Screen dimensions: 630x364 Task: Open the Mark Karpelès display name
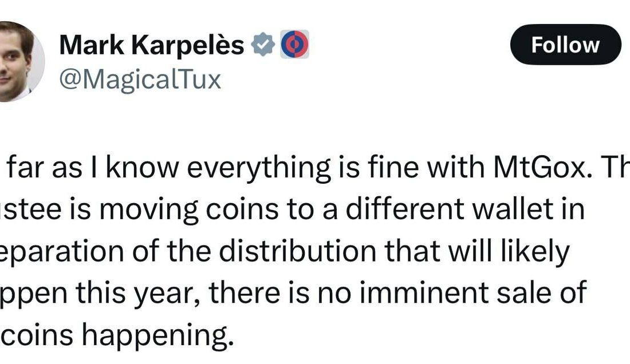point(152,45)
